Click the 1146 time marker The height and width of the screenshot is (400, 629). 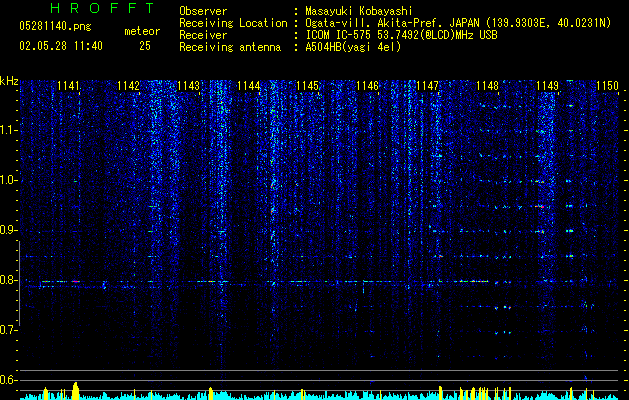click(x=367, y=86)
